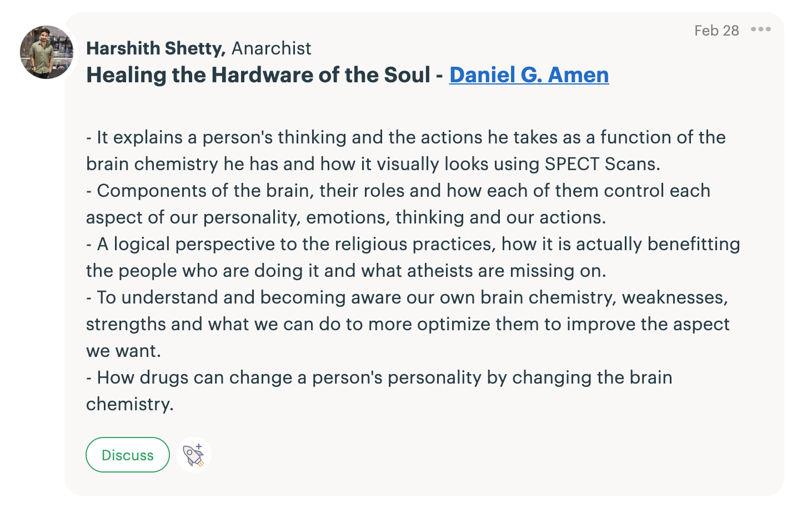
Task: Click the short line 'we want.'
Action: click(123, 351)
